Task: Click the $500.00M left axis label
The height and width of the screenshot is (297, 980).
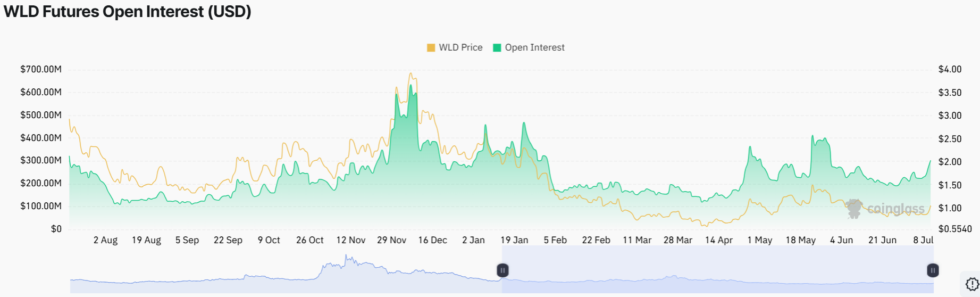Action: tap(41, 115)
